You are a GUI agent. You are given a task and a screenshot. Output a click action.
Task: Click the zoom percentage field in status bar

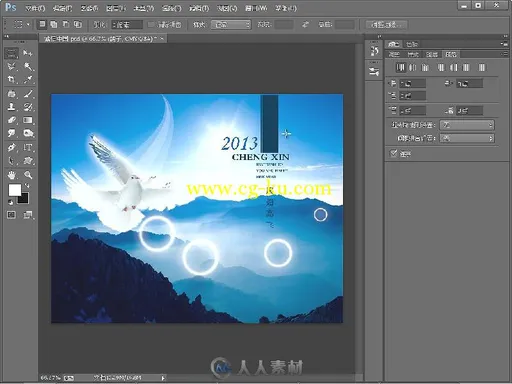tap(50, 378)
